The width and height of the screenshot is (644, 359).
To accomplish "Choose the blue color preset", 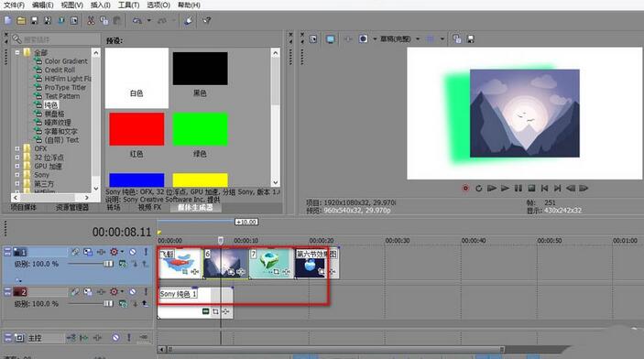I will coord(136,179).
